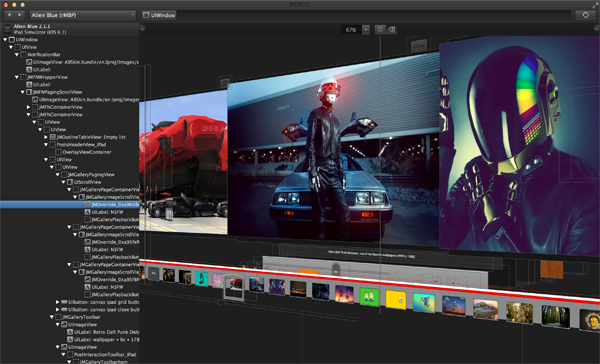Screen dimensions: 600x364
Task: Collapse the PostsHeaderView_iPad node
Action: [x=46, y=145]
